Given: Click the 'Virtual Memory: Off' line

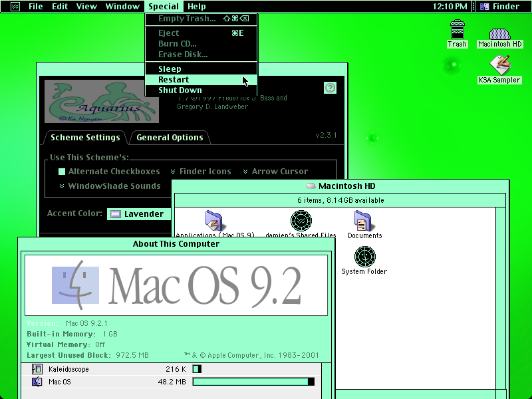Looking at the screenshot, I should [x=66, y=344].
